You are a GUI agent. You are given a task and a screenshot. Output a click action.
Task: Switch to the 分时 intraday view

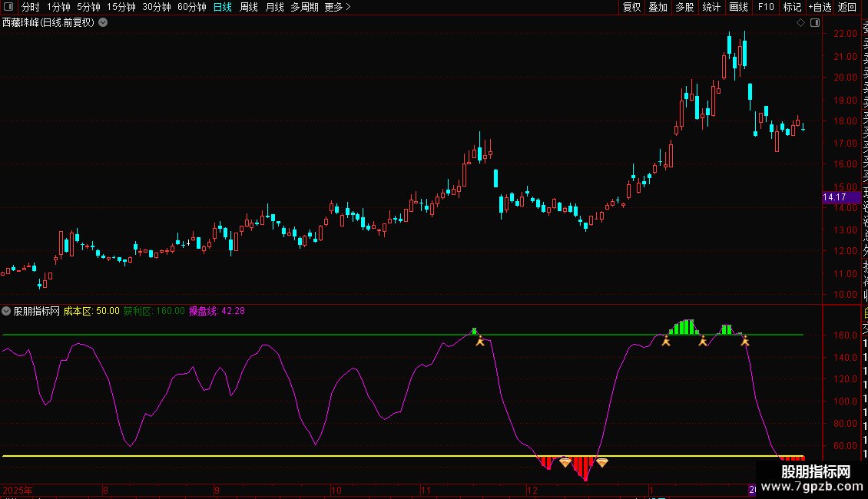pyautogui.click(x=31, y=7)
